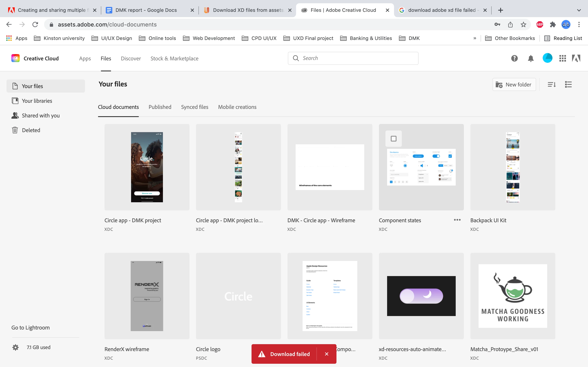Switch to list view icon
The height and width of the screenshot is (367, 588).
(568, 84)
